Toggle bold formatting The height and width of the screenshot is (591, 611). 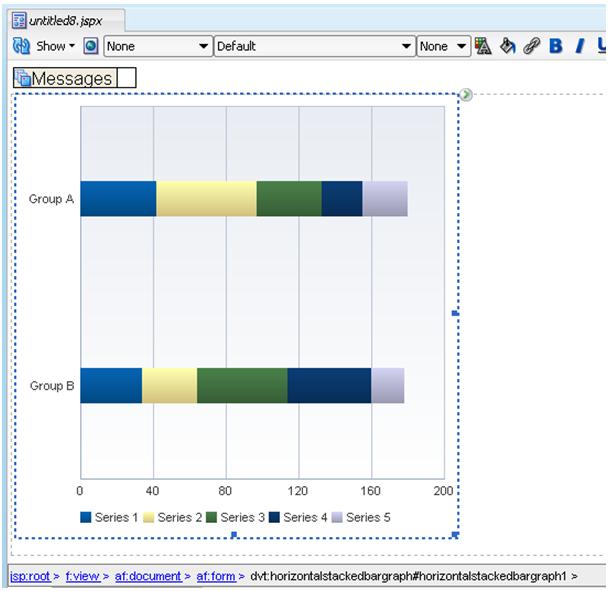(x=556, y=46)
